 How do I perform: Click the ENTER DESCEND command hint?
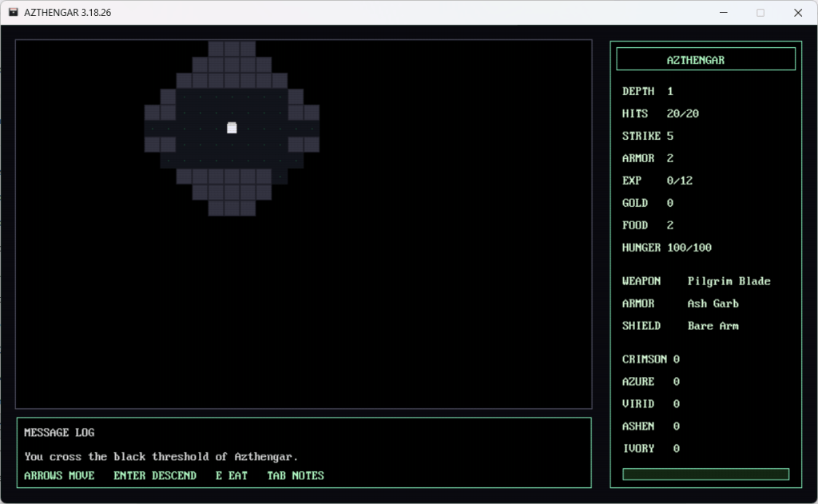tap(155, 475)
